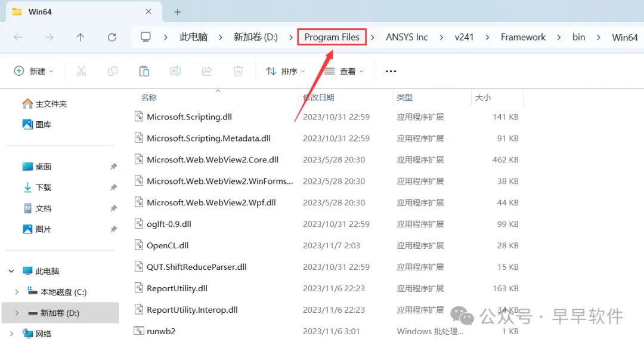Viewport: 644px width, 342px height.
Task: Click chevron after Program Files breadcrumb
Action: coord(373,38)
